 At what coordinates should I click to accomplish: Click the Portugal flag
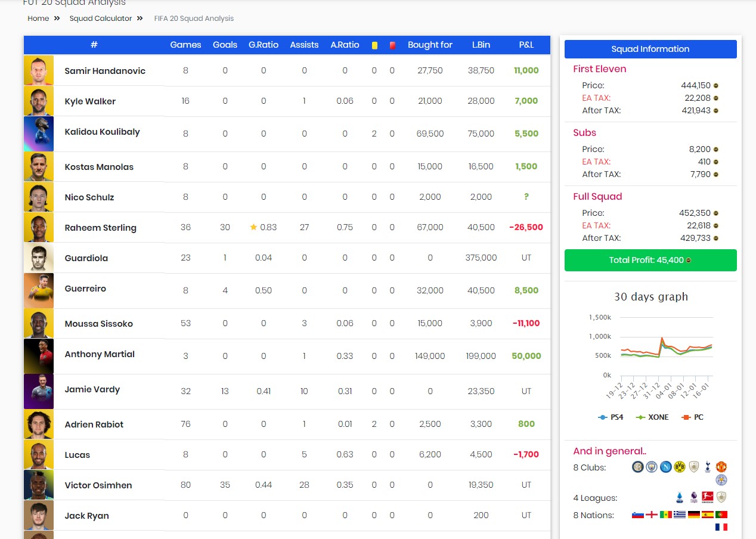pyautogui.click(x=721, y=515)
